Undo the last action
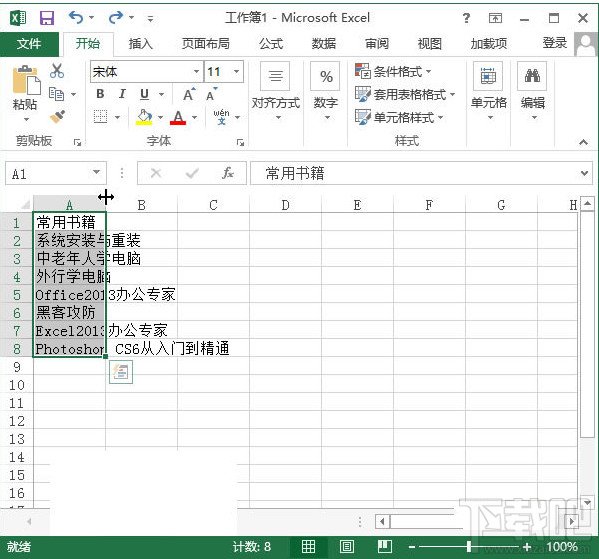599x559 pixels. (x=76, y=17)
